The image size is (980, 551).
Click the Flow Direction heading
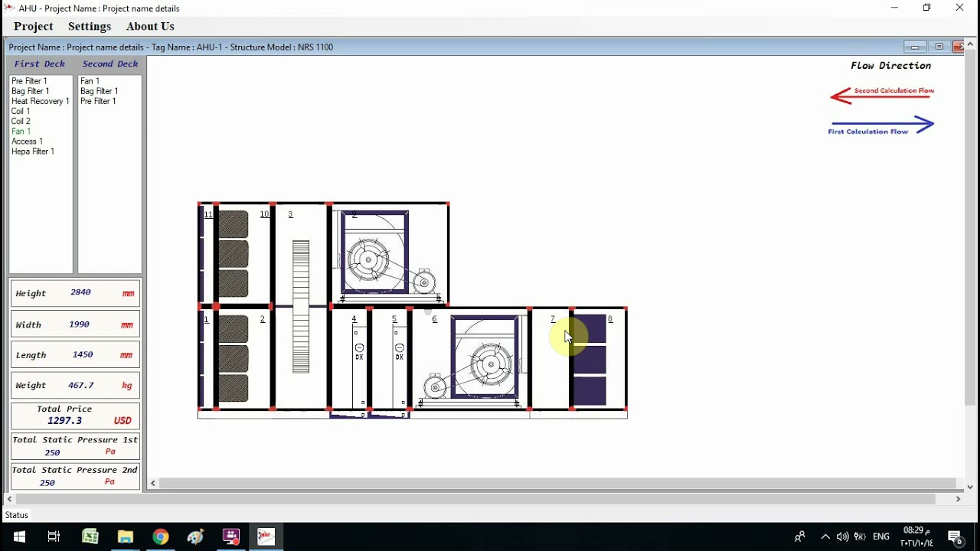click(890, 66)
